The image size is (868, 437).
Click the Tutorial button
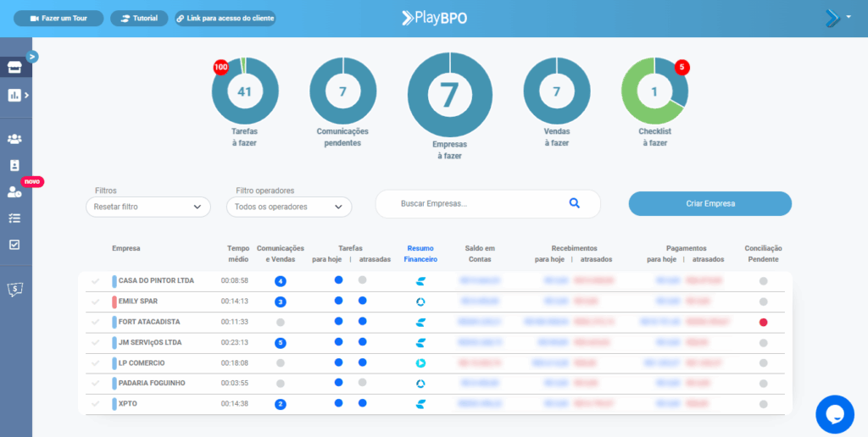(139, 19)
